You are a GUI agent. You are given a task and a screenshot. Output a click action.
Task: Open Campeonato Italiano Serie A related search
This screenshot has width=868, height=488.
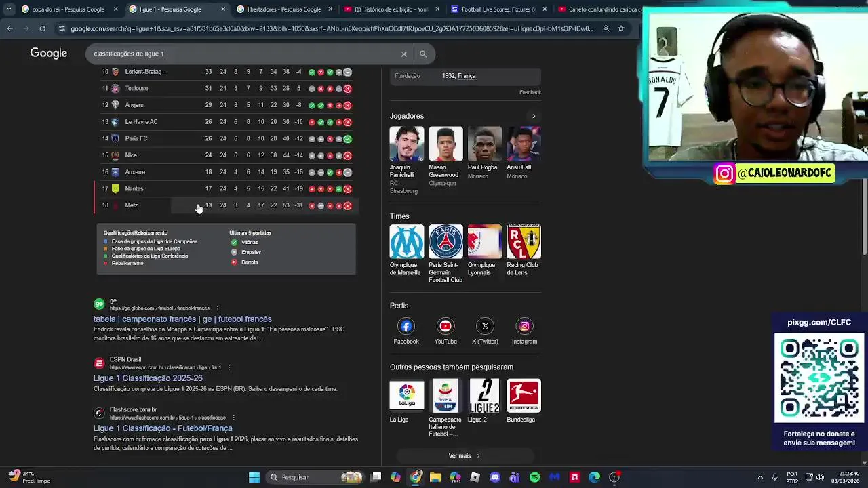point(446,394)
